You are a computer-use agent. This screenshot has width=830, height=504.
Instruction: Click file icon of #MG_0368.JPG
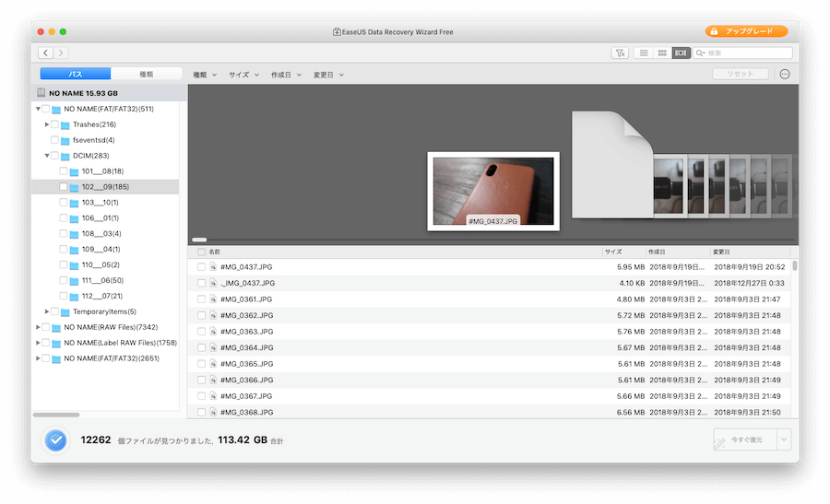click(x=213, y=412)
